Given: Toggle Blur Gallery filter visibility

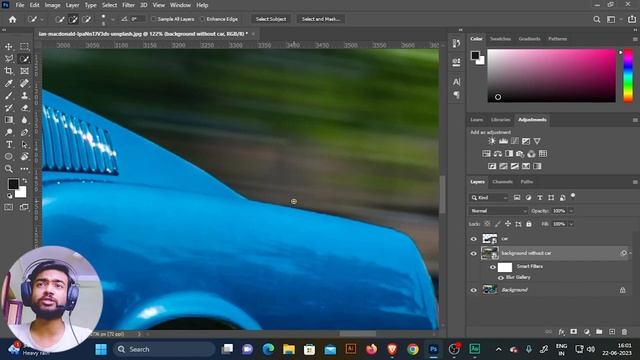Looking at the screenshot, I should click(x=500, y=278).
